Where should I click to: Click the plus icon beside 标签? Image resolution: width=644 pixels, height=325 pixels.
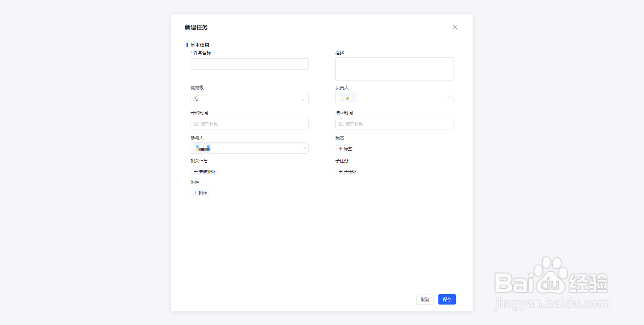(341, 149)
